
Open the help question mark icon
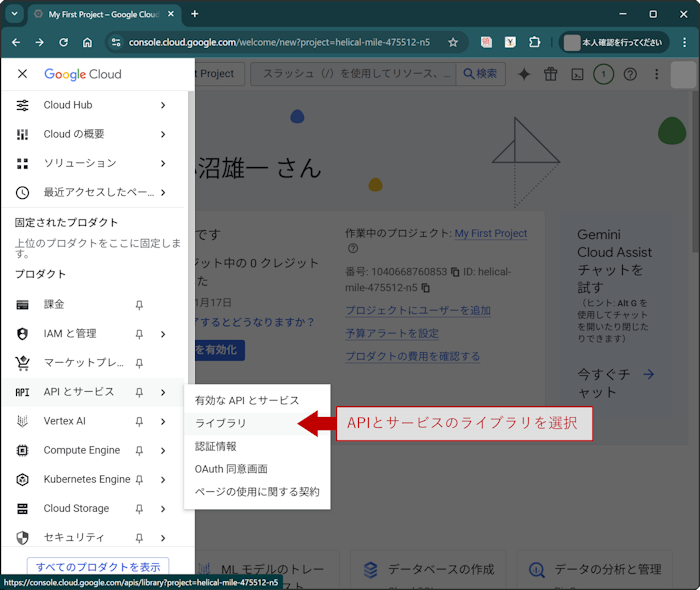630,74
